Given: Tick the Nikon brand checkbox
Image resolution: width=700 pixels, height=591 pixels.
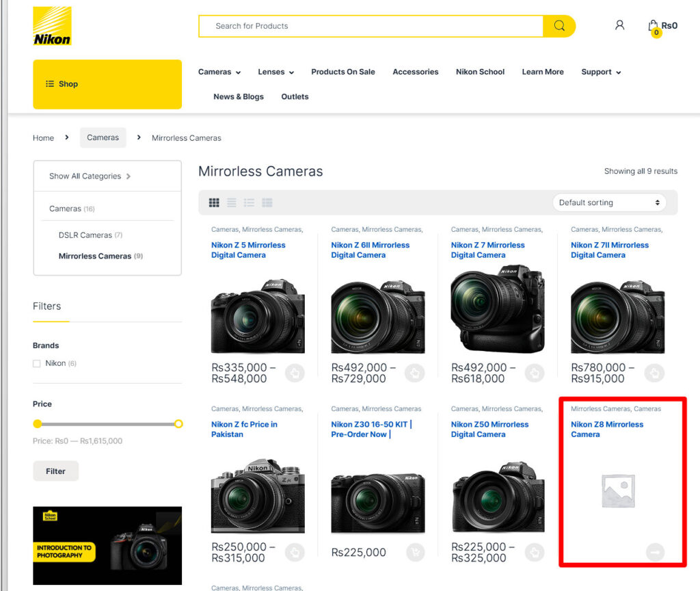Looking at the screenshot, I should (37, 364).
